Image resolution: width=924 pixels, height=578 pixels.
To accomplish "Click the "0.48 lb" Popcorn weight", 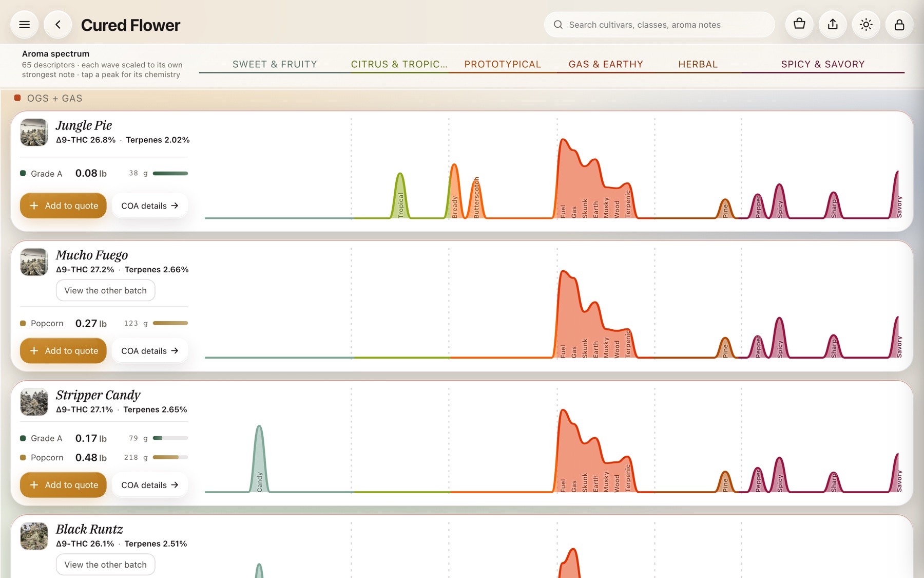I will 91,457.
